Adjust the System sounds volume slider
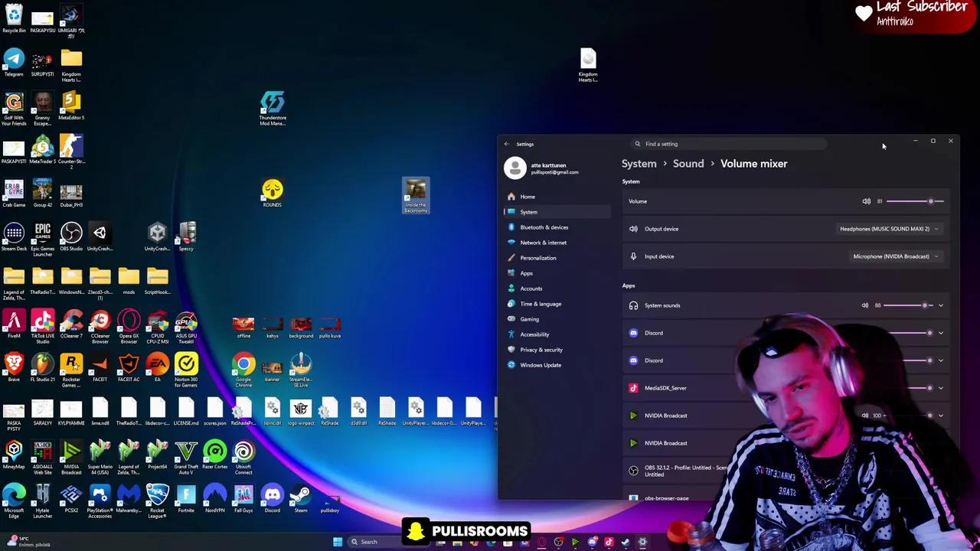The width and height of the screenshot is (980, 551). point(909,305)
